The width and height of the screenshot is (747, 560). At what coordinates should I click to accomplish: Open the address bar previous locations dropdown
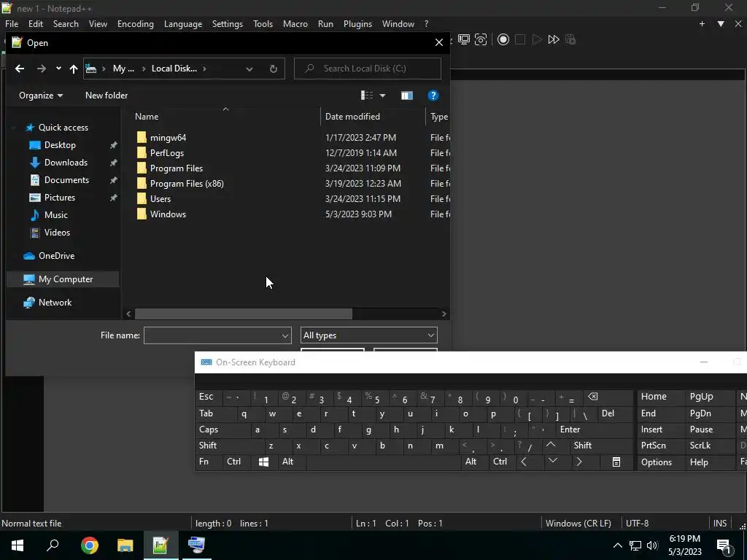coord(249,69)
